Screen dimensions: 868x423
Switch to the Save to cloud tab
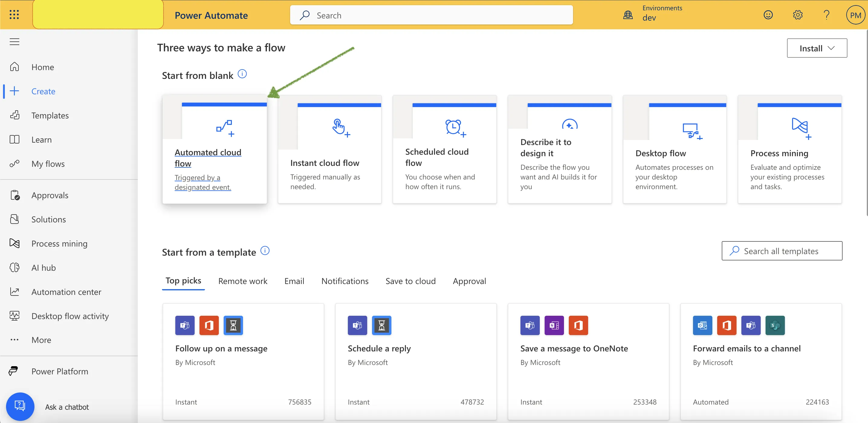[410, 281]
